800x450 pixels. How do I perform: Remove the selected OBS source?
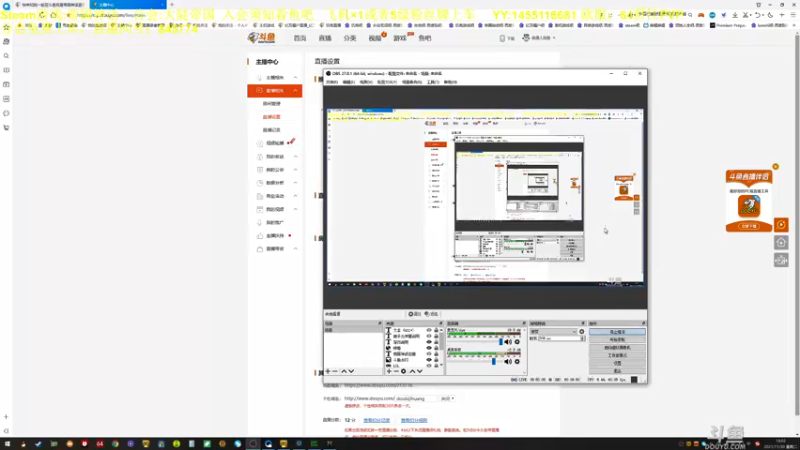396,371
